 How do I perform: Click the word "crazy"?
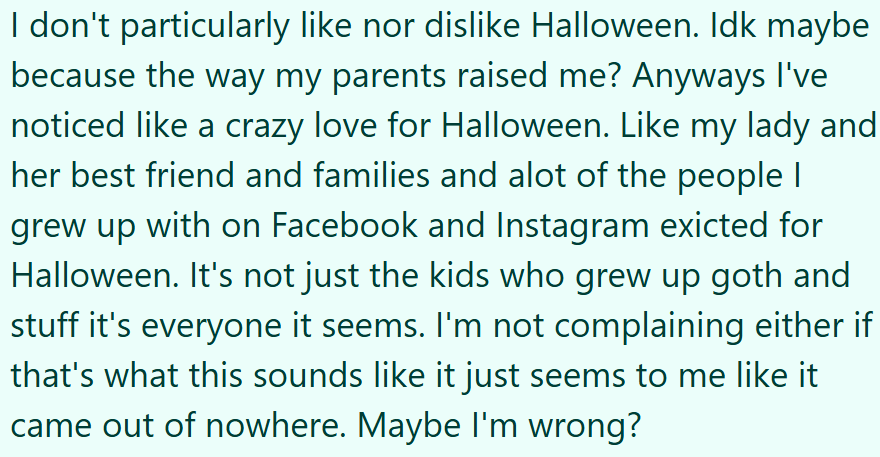304,128
